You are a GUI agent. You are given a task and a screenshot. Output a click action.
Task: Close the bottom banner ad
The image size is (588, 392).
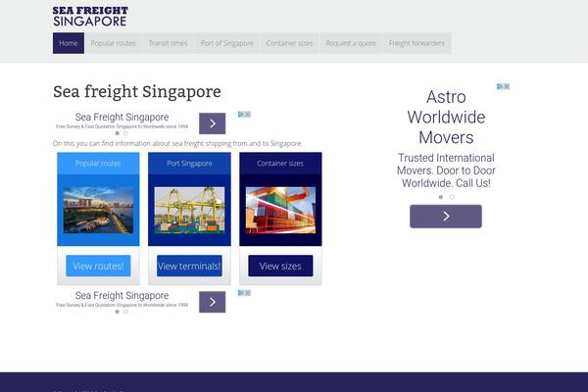pyautogui.click(x=248, y=293)
